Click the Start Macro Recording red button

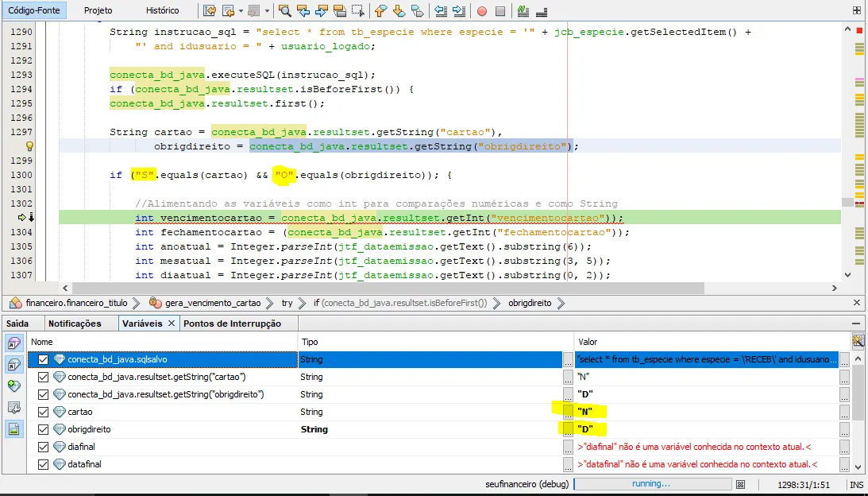[481, 11]
